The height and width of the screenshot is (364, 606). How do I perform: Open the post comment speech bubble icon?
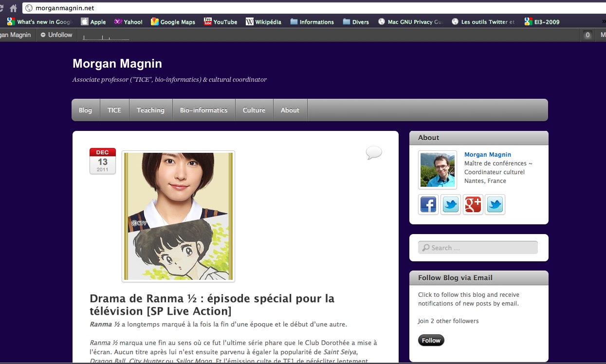tap(374, 153)
